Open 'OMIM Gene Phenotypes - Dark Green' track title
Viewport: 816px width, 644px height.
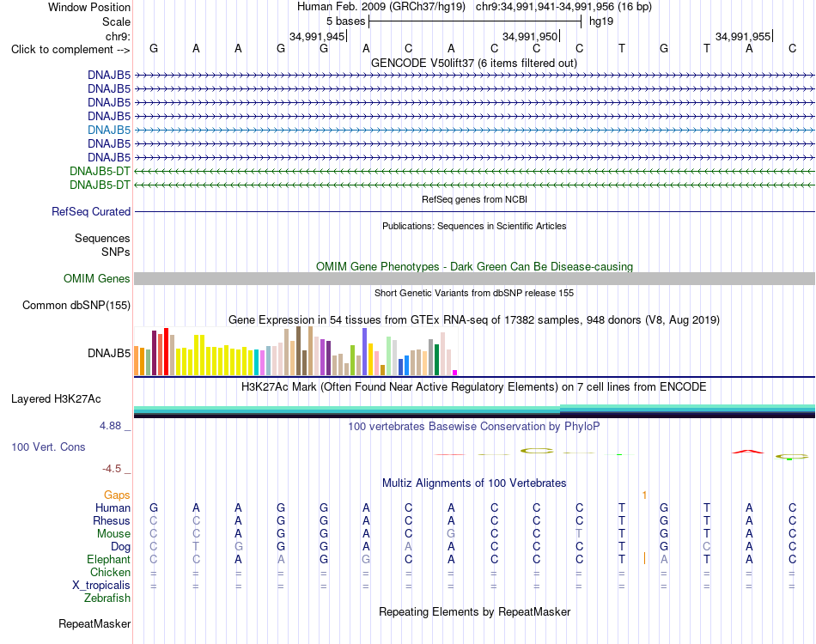[474, 266]
